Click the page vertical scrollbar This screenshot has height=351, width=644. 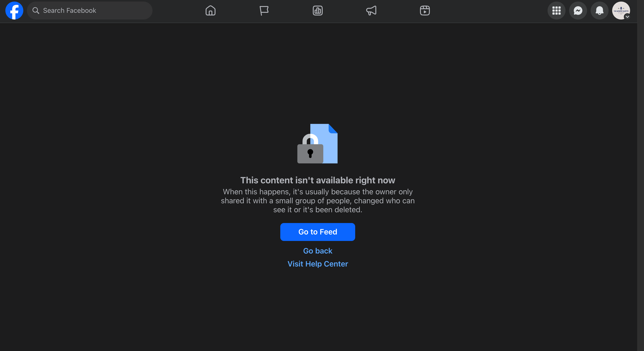(x=640, y=175)
